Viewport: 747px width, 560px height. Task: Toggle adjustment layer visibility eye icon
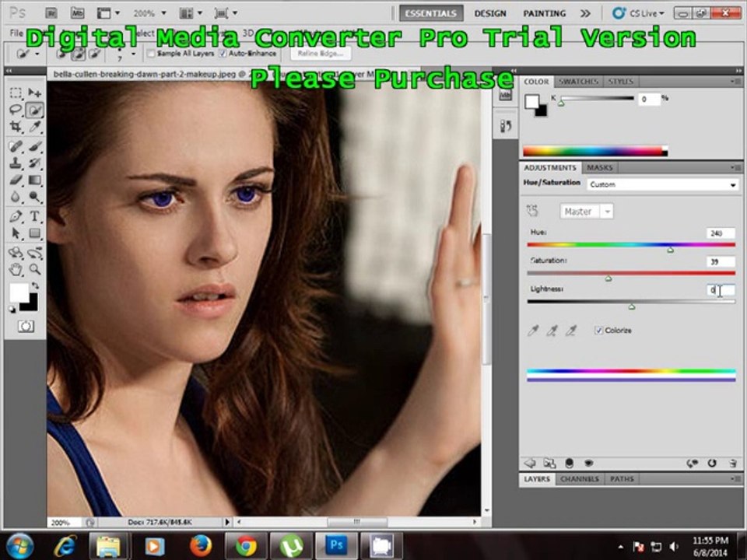589,463
